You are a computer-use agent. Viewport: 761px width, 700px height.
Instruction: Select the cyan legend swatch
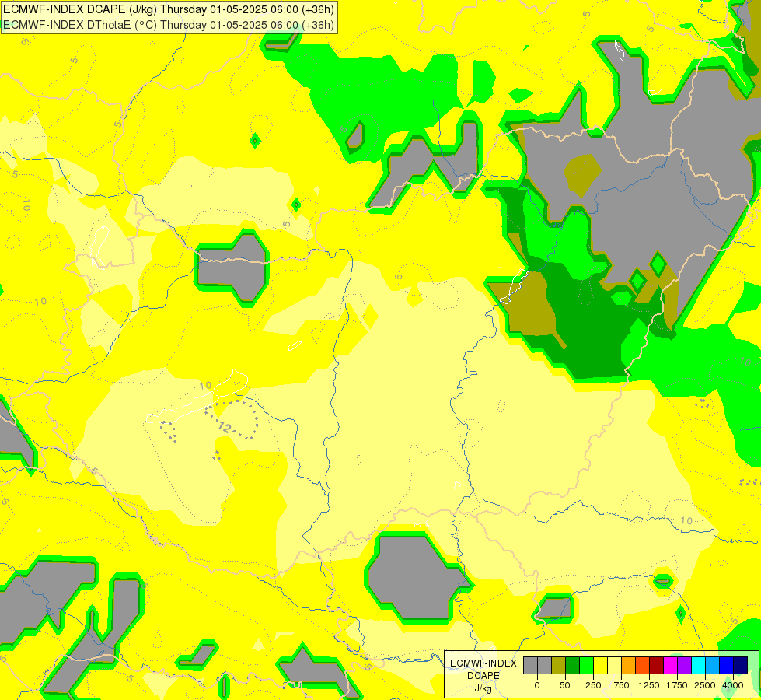tap(698, 665)
